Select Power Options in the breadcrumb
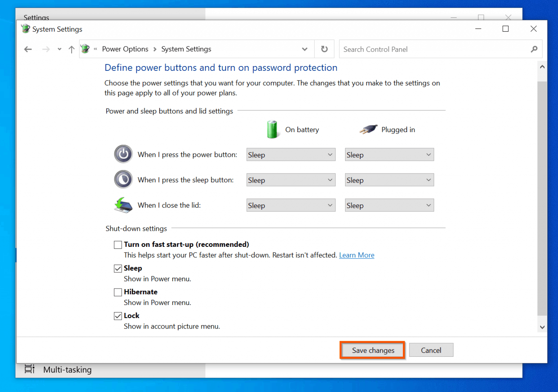This screenshot has height=392, width=558. [x=125, y=49]
